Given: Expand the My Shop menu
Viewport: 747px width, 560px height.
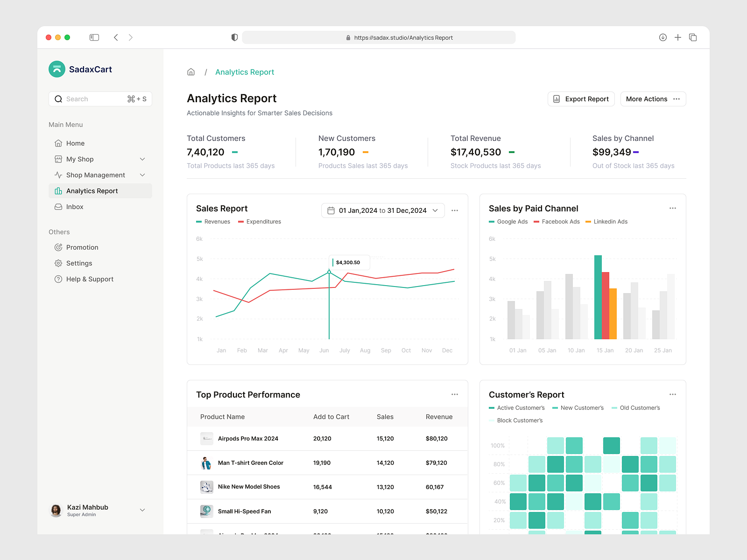Looking at the screenshot, I should point(142,159).
